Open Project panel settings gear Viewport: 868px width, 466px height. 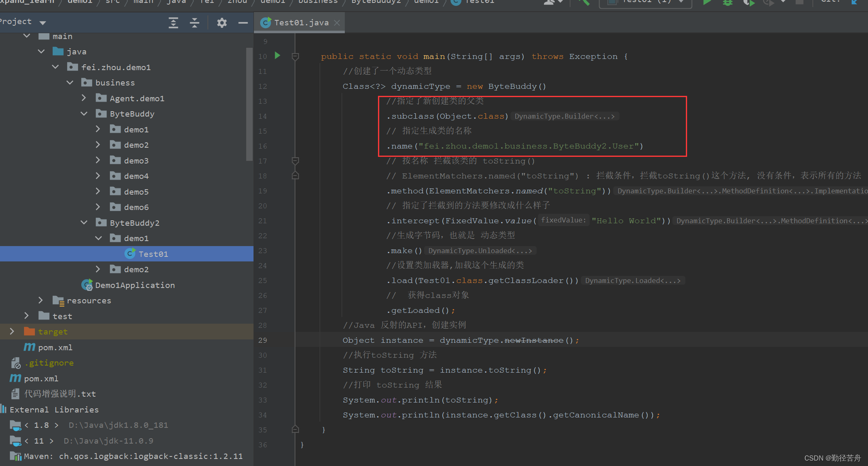pos(222,23)
